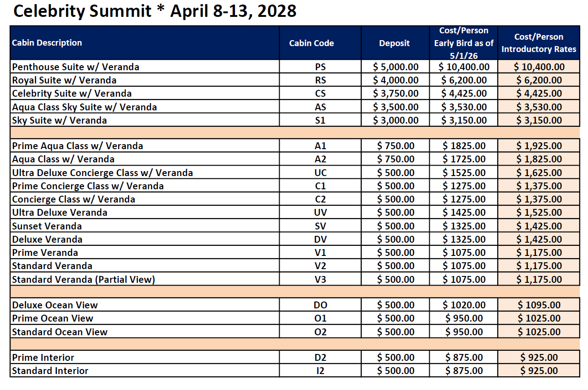588x390 pixels.
Task: Select the Standard Ocean View description
Action: pos(60,332)
